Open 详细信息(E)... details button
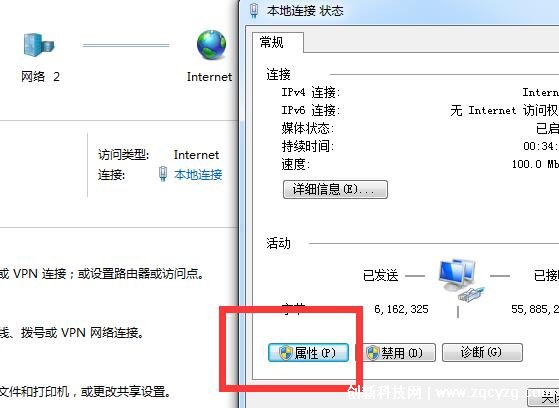 point(335,189)
